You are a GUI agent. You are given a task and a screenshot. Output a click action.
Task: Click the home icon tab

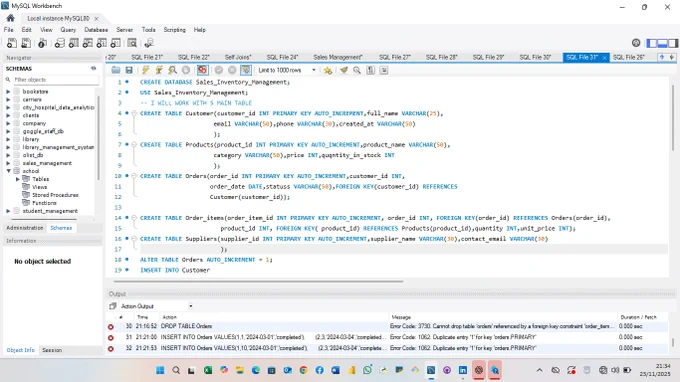click(x=10, y=18)
